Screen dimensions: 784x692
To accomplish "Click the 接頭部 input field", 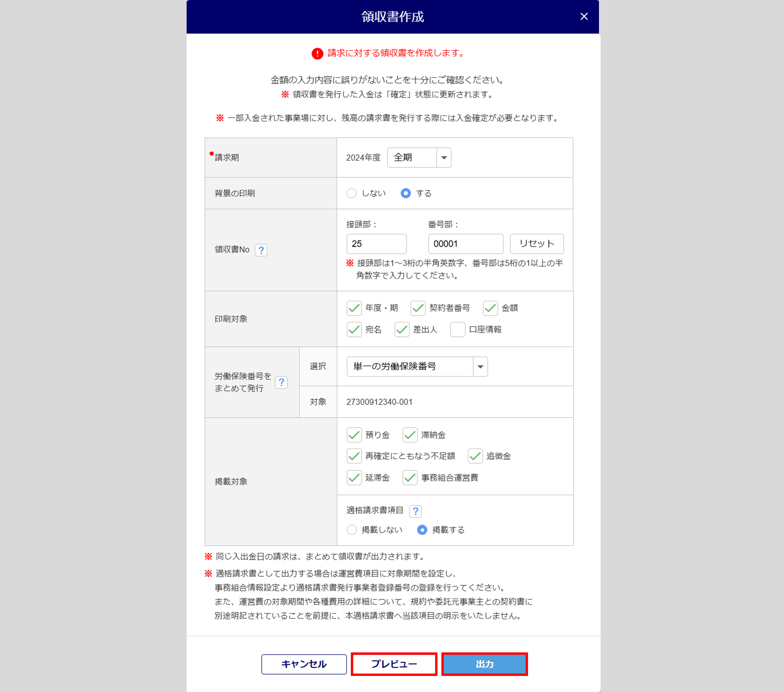I will tap(376, 244).
